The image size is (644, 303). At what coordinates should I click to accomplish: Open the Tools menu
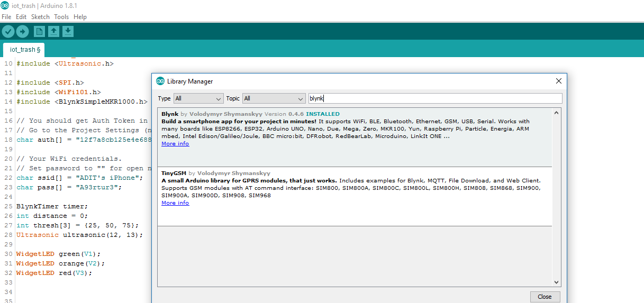click(x=61, y=17)
